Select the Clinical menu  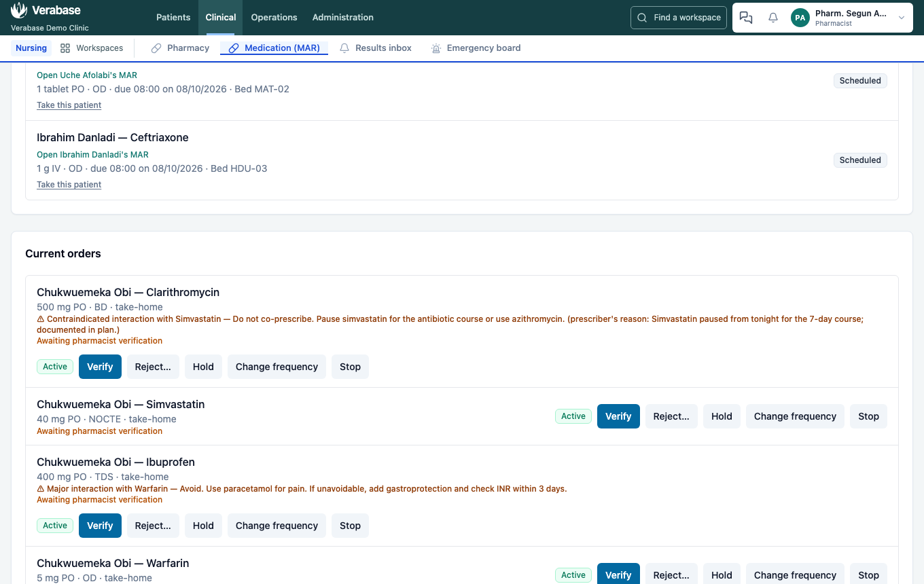221,18
